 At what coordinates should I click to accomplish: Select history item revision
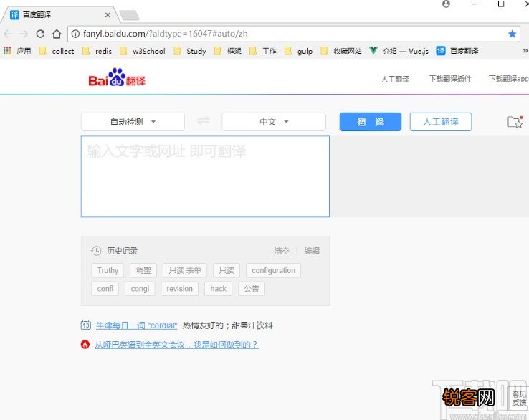click(x=179, y=289)
